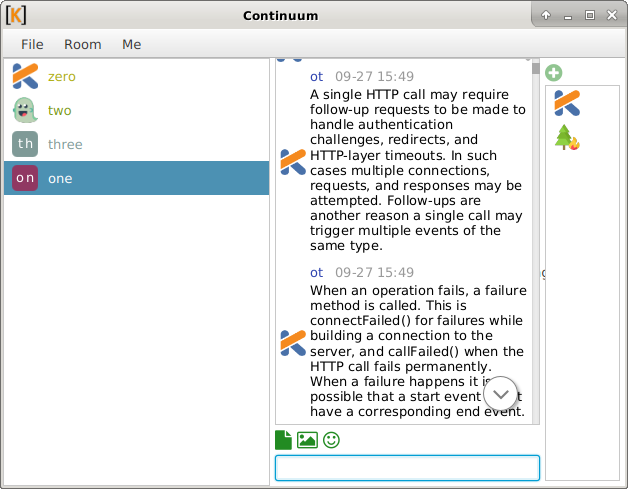Select room three in the list

click(x=65, y=144)
